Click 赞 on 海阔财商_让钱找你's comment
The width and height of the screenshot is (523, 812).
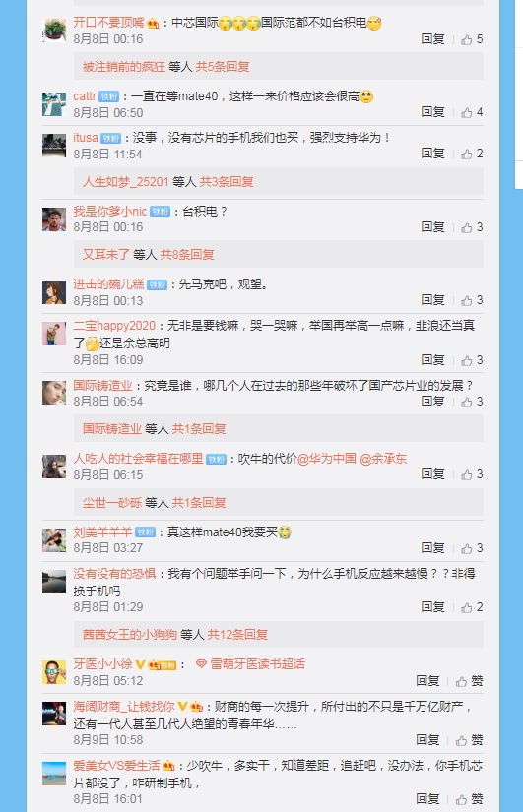click(x=469, y=740)
